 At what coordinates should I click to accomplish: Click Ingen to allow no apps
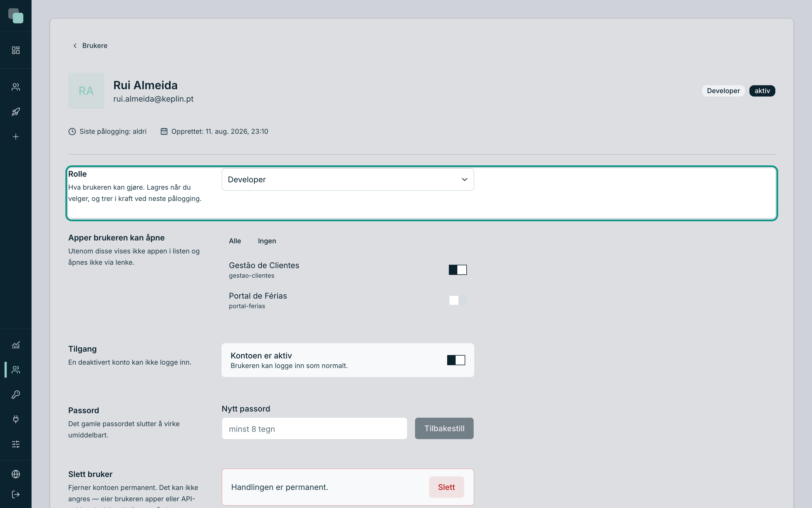click(267, 241)
